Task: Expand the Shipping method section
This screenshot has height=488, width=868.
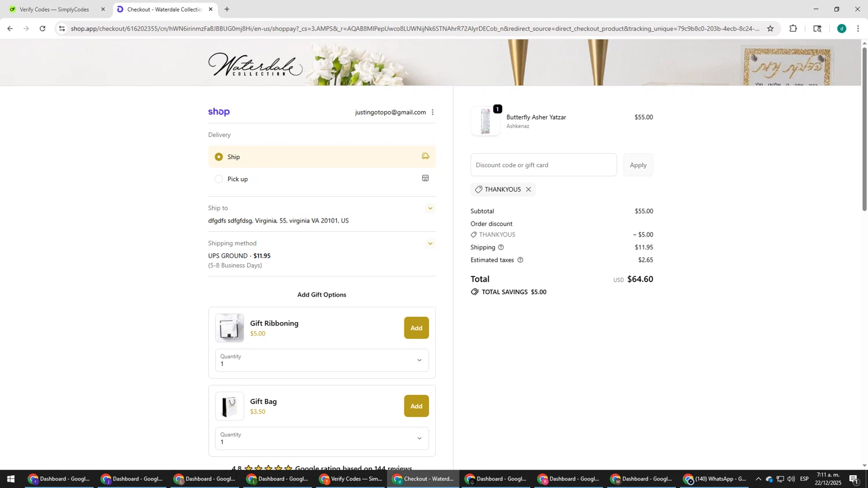Action: pos(430,243)
